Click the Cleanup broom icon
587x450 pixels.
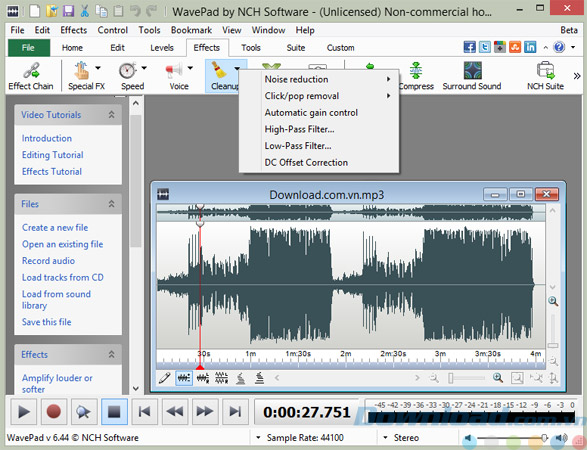pyautogui.click(x=219, y=70)
